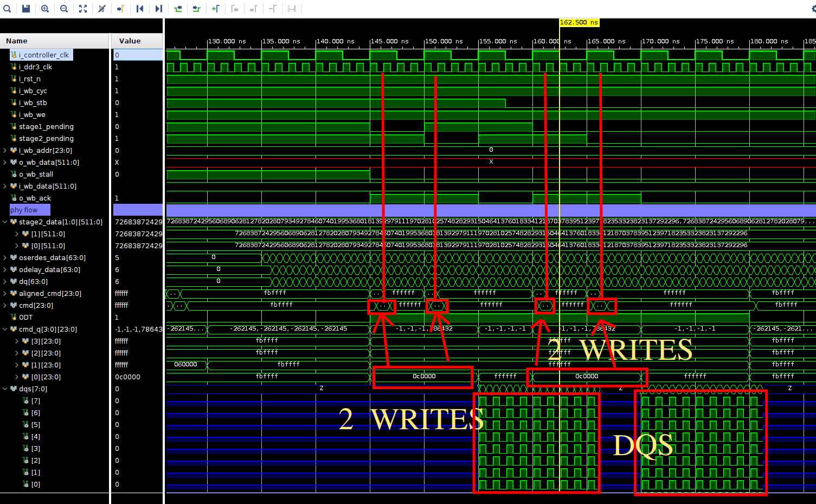This screenshot has height=504, width=816.
Task: Select the i_wb_cyc signal
Action: (x=33, y=91)
